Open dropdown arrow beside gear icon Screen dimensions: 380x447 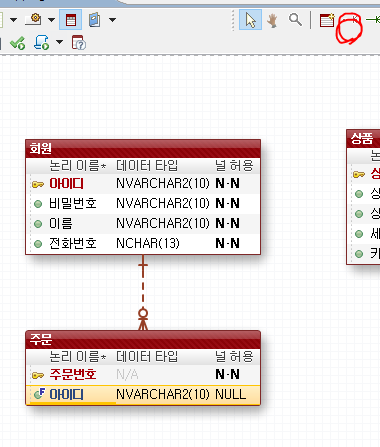pos(51,20)
